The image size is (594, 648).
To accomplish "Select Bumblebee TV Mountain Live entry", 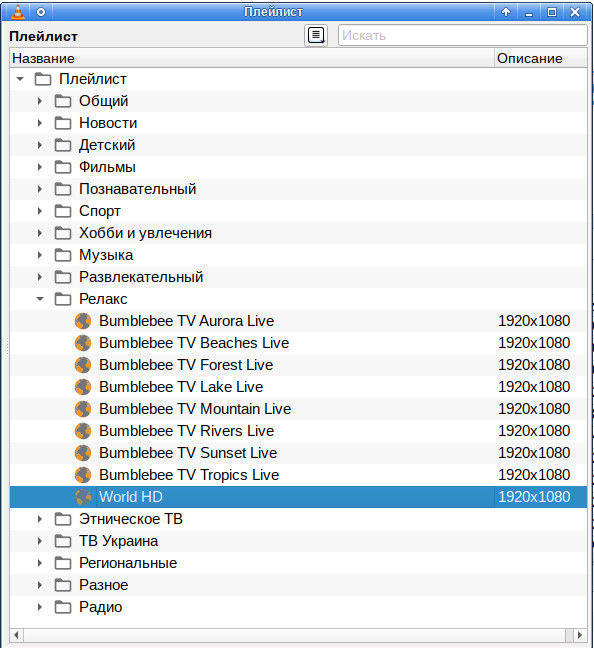I will 298,409.
